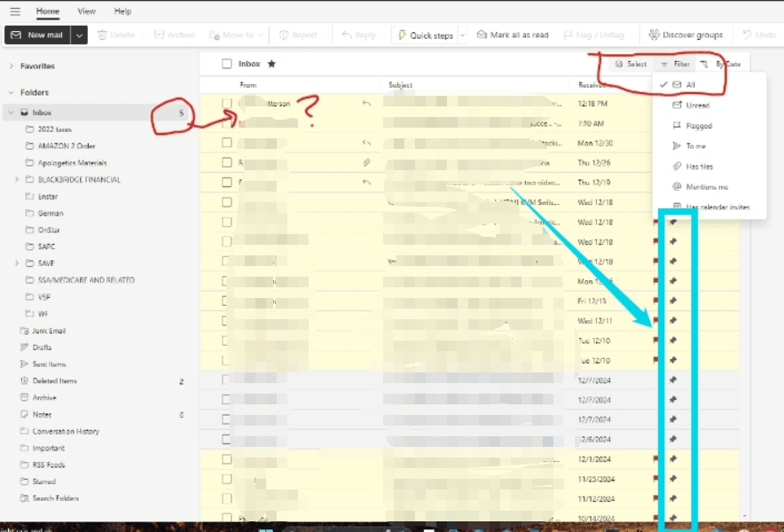Image resolution: width=784 pixels, height=532 pixels.
Task: Click the Report shield icon
Action: coord(284,35)
